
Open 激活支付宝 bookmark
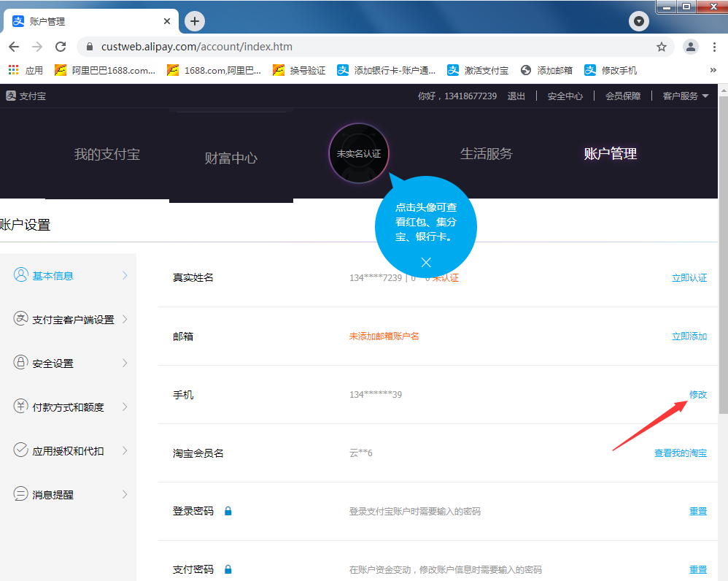(478, 70)
